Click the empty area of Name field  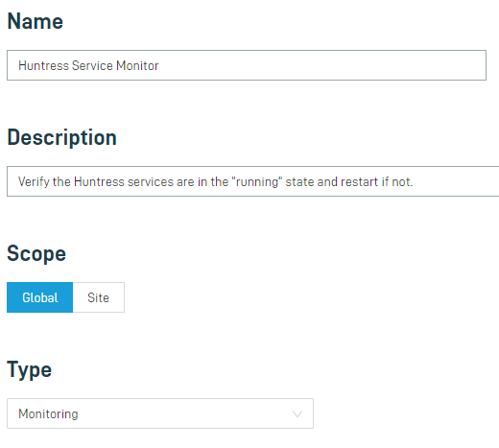[320, 65]
